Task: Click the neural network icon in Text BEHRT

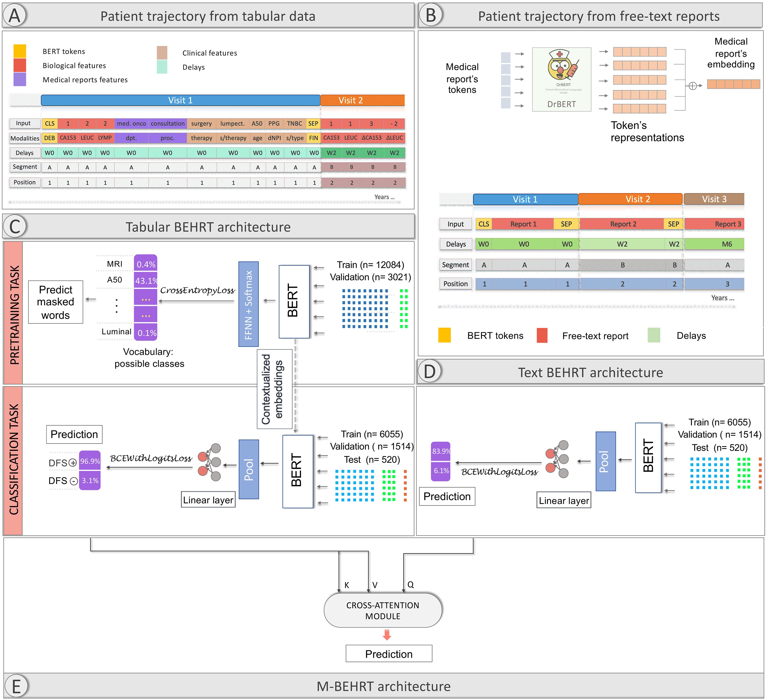Action: (557, 459)
